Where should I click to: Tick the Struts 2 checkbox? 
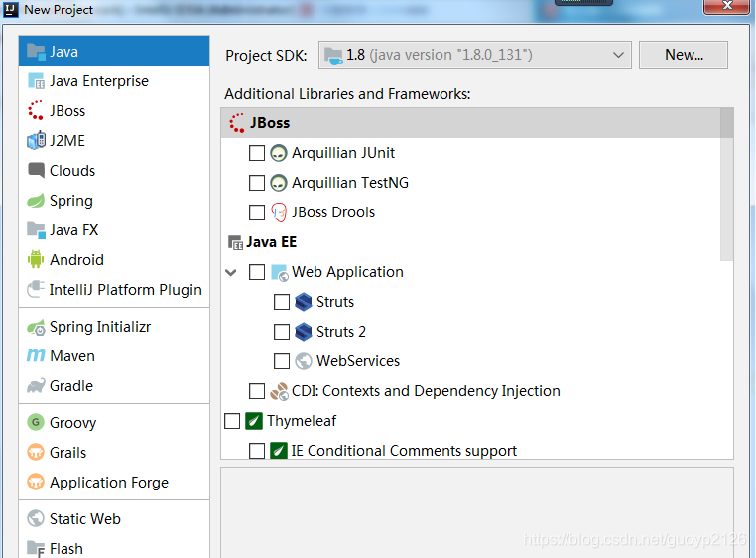point(281,332)
